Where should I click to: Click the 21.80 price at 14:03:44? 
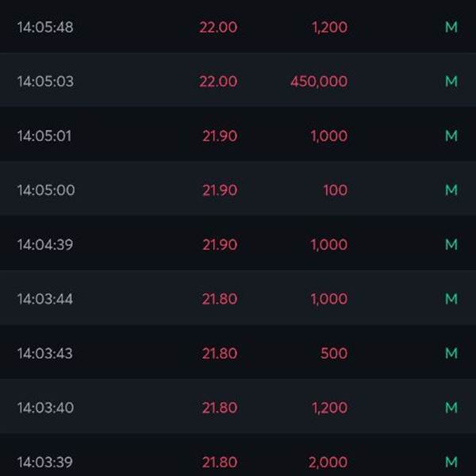(x=220, y=299)
